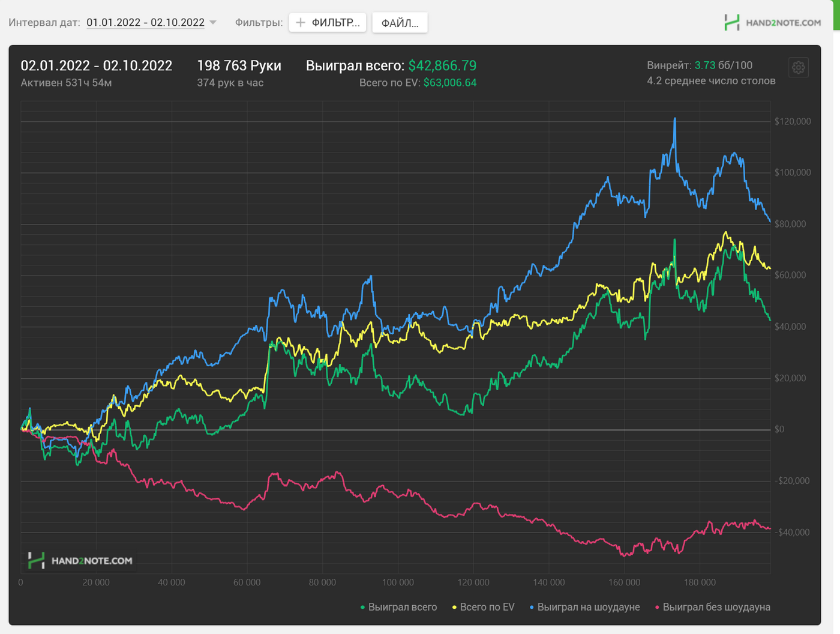This screenshot has width=840, height=634.
Task: Click the plus icon on the filter button
Action: pyautogui.click(x=301, y=23)
